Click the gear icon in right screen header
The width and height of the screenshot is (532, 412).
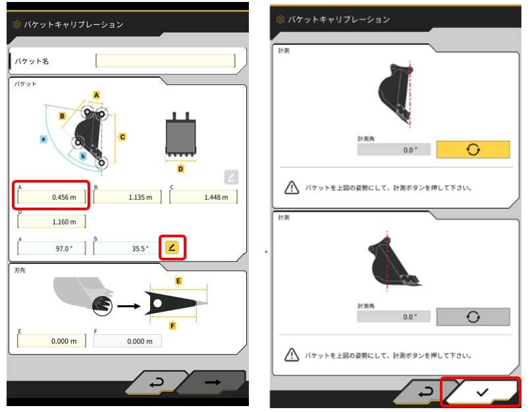coord(280,19)
